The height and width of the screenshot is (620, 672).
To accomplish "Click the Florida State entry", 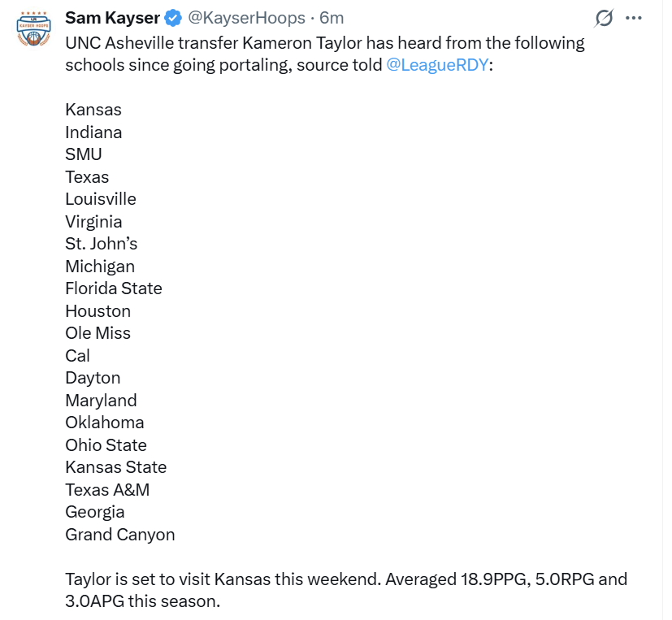I will click(114, 288).
